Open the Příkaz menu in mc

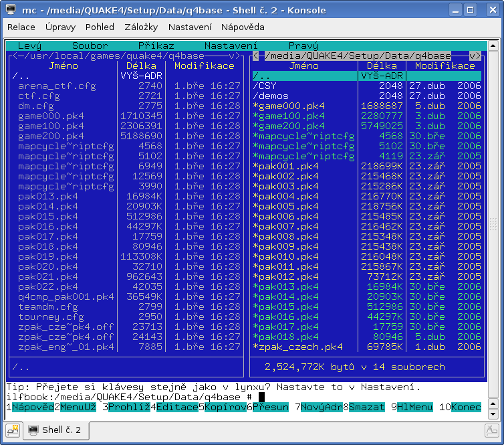[x=156, y=46]
